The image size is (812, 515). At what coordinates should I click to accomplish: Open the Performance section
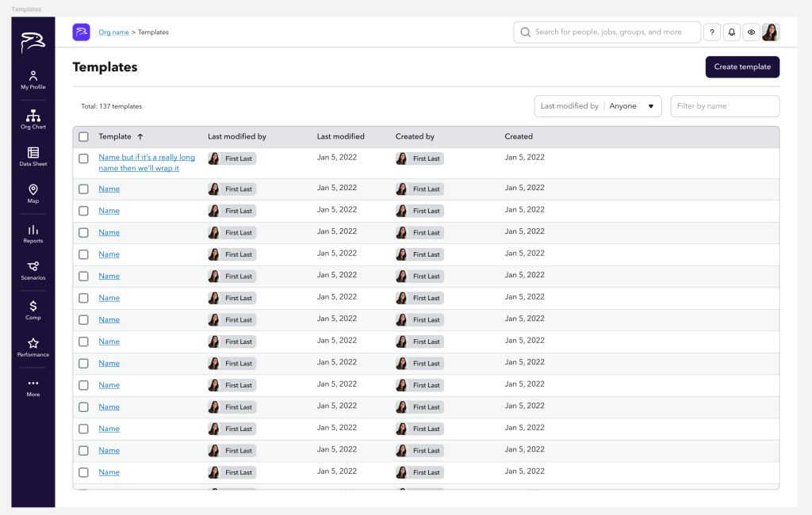[x=33, y=346]
